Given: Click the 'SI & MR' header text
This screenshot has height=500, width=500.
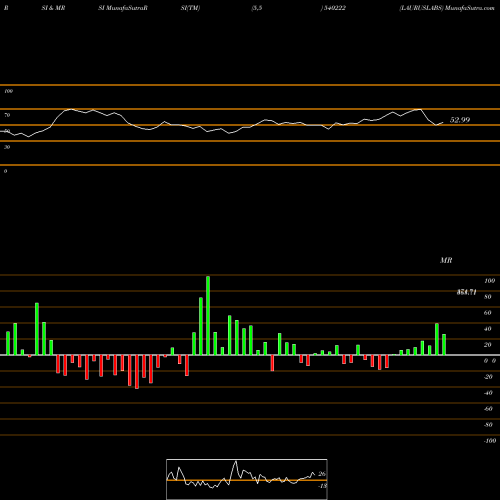Looking at the screenshot, I should pyautogui.click(x=53, y=8).
